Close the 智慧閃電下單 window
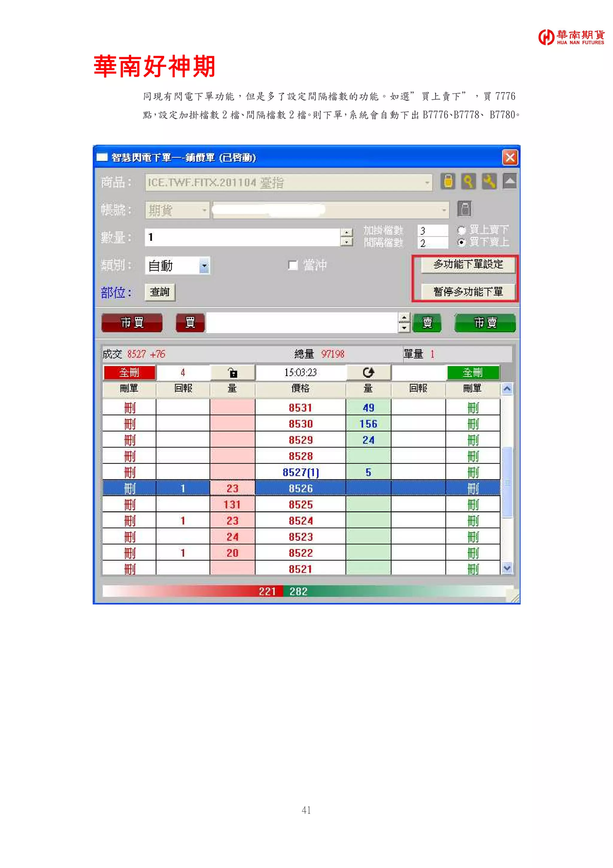 pos(510,157)
